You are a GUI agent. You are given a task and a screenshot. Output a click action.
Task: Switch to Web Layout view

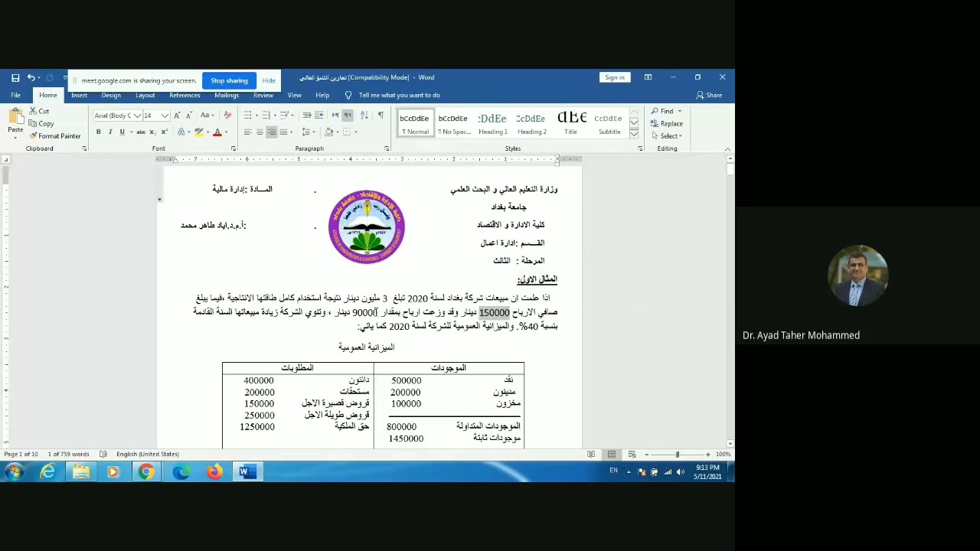632,455
